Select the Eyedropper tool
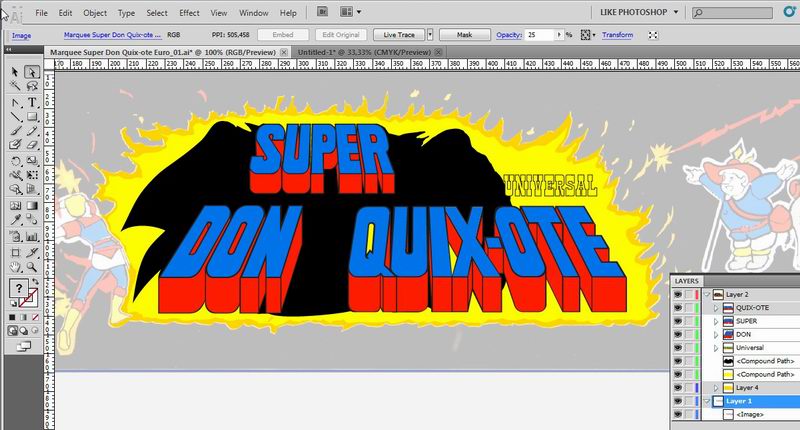 pos(15,219)
